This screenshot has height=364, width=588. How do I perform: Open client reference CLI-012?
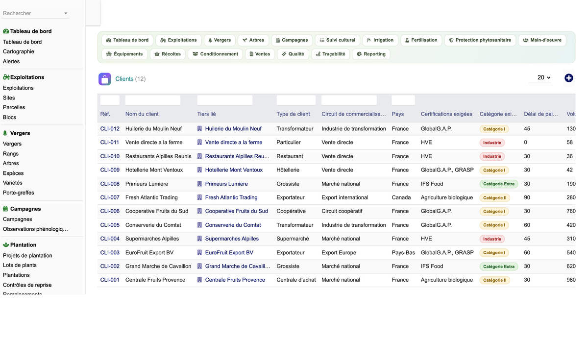click(110, 129)
